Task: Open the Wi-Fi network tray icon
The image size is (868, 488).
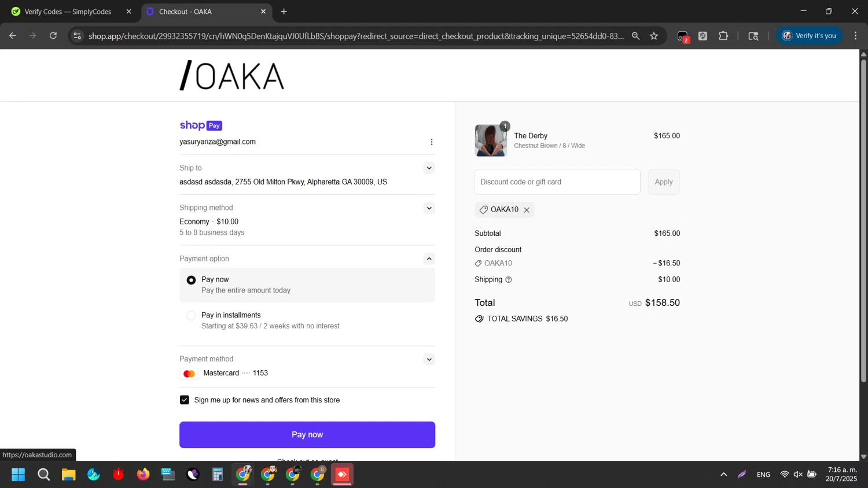Action: click(785, 475)
